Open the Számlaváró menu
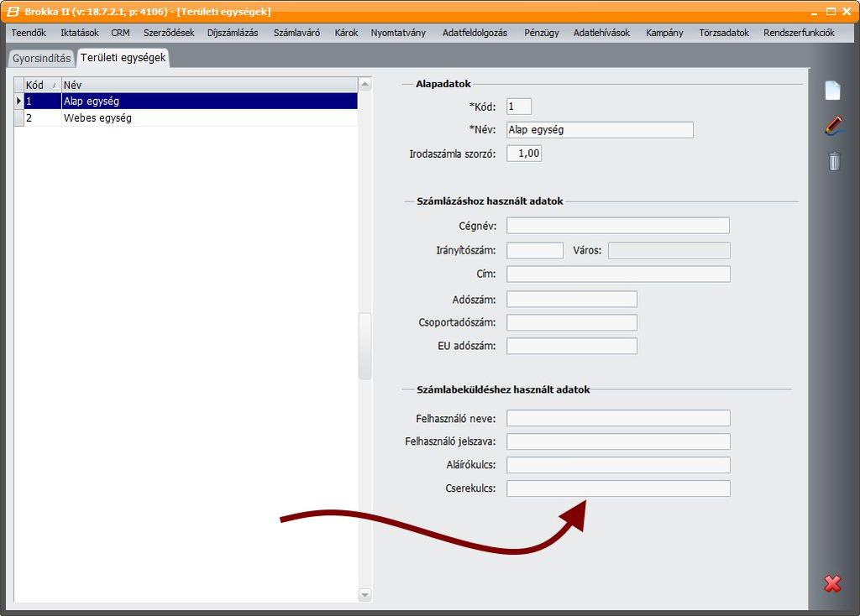The image size is (860, 616). (296, 33)
